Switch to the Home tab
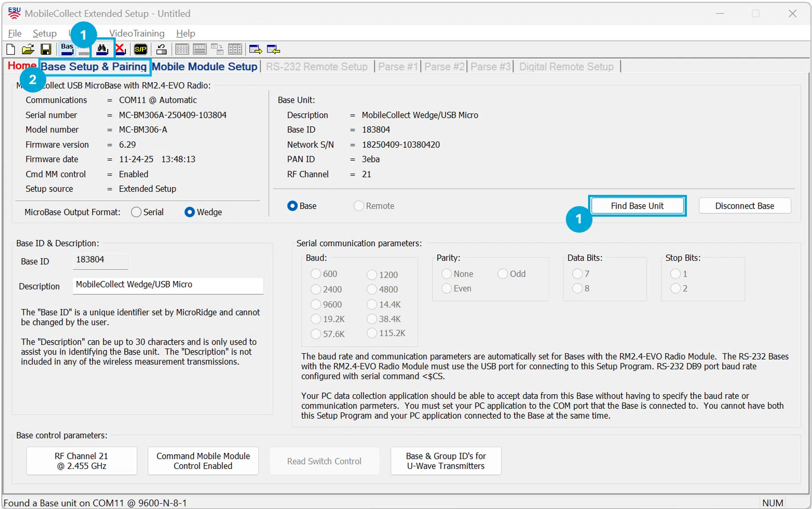812x509 pixels. (22, 66)
